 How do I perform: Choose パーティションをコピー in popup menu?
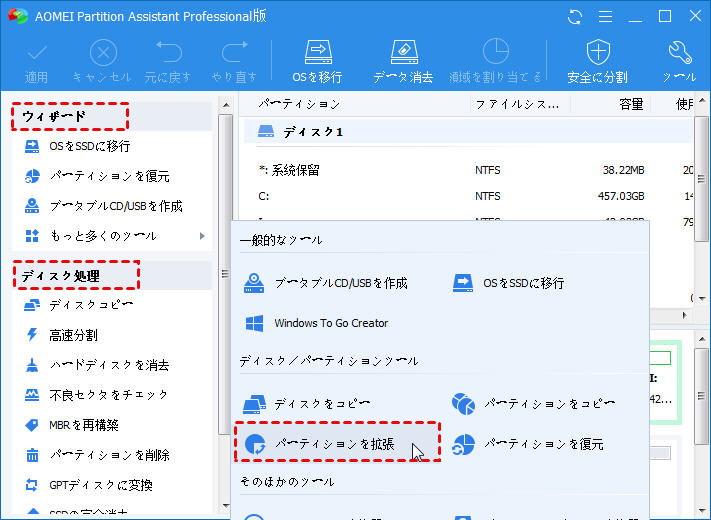[x=534, y=404]
